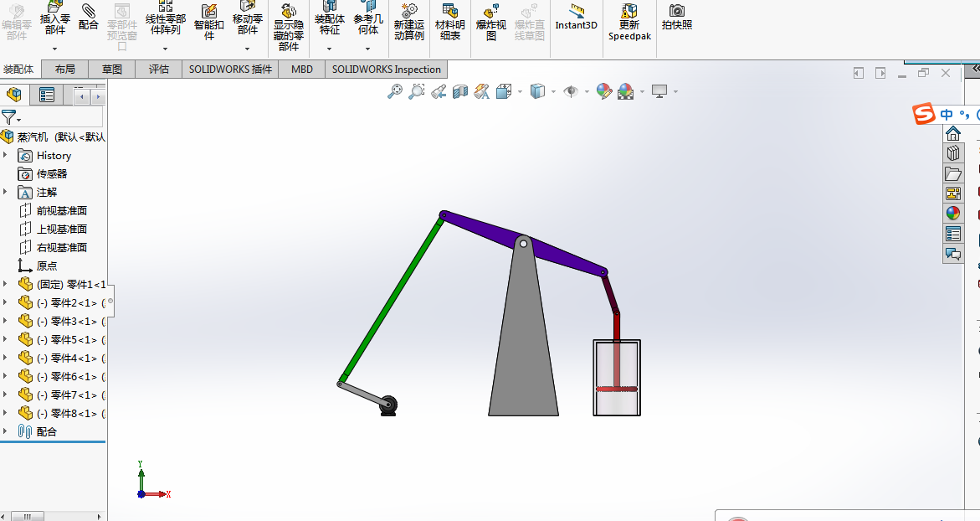
Task: Switch to the 布局 tab
Action: tap(64, 70)
